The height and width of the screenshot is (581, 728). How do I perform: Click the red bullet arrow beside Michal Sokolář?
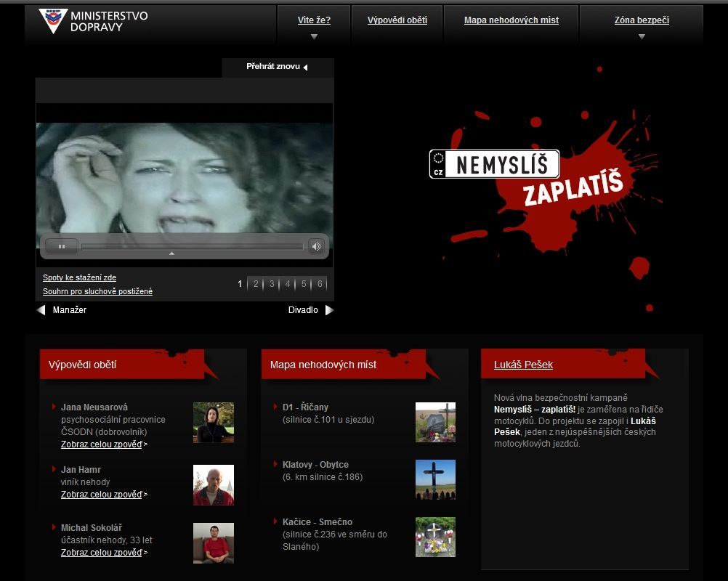tap(54, 527)
